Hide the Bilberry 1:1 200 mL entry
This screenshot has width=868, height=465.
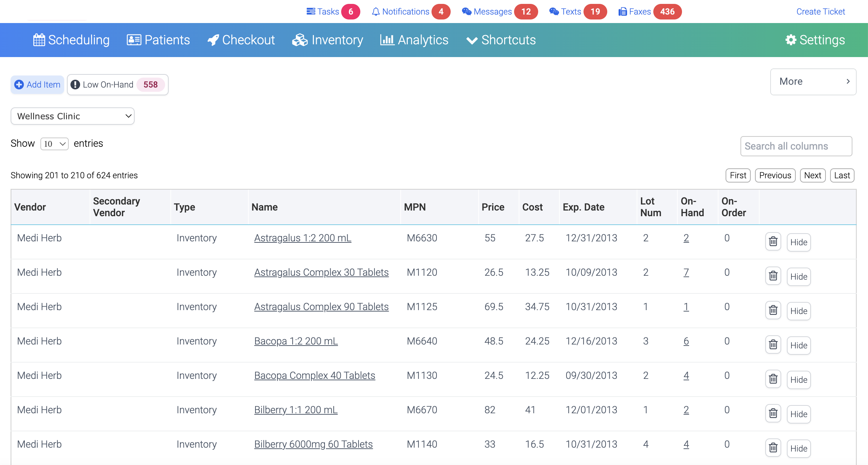click(x=799, y=413)
